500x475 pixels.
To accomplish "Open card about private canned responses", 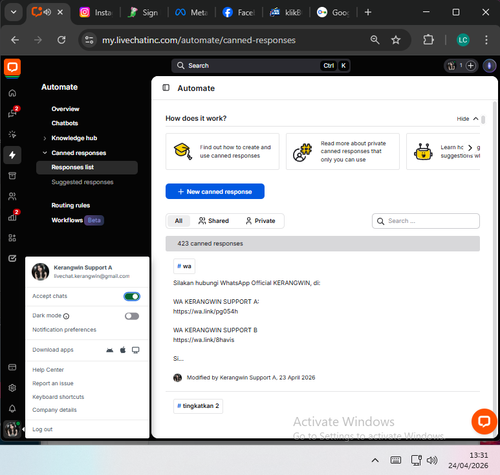I will click(343, 152).
